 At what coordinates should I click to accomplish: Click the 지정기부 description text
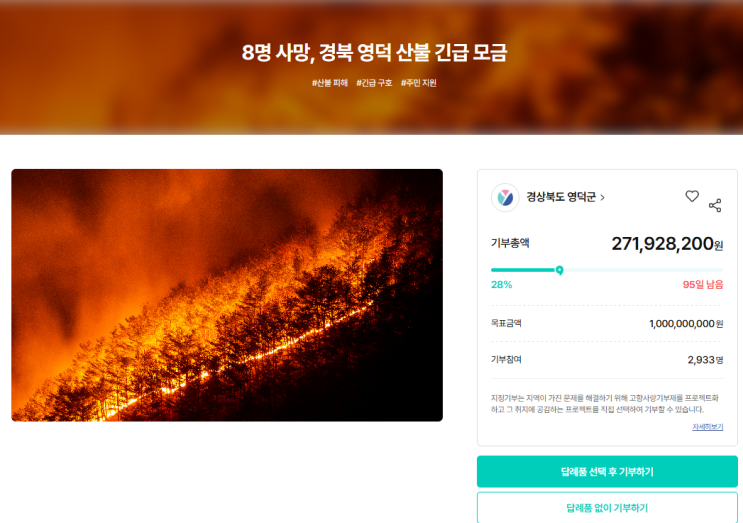(x=605, y=404)
